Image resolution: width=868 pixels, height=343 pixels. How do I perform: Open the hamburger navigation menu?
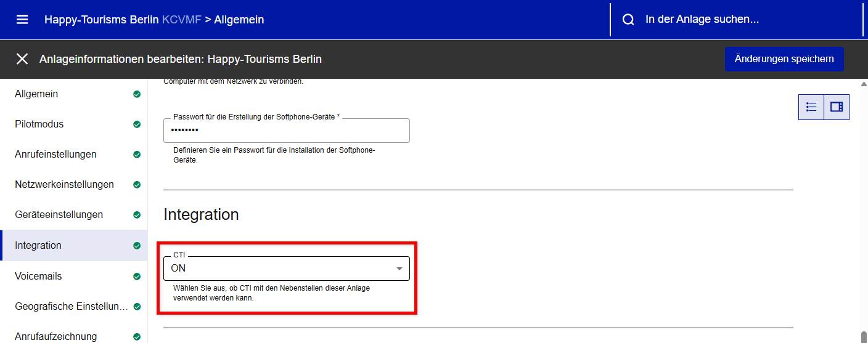click(22, 20)
